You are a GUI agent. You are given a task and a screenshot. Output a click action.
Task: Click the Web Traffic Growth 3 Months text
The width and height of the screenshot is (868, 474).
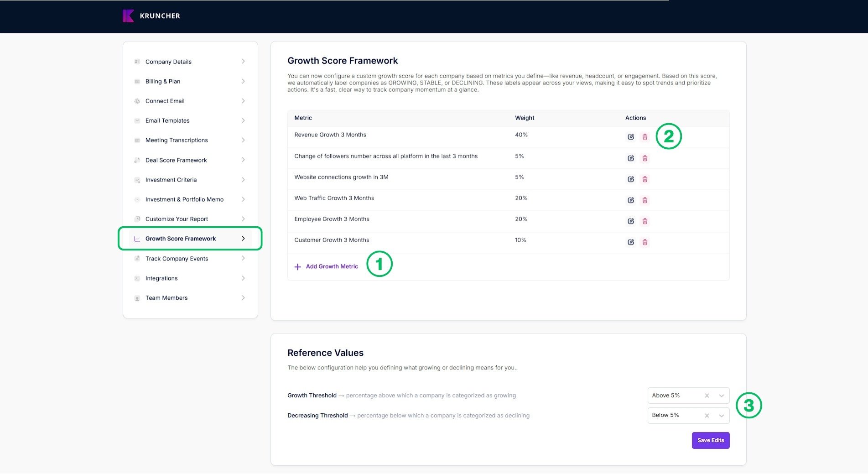[x=334, y=198]
